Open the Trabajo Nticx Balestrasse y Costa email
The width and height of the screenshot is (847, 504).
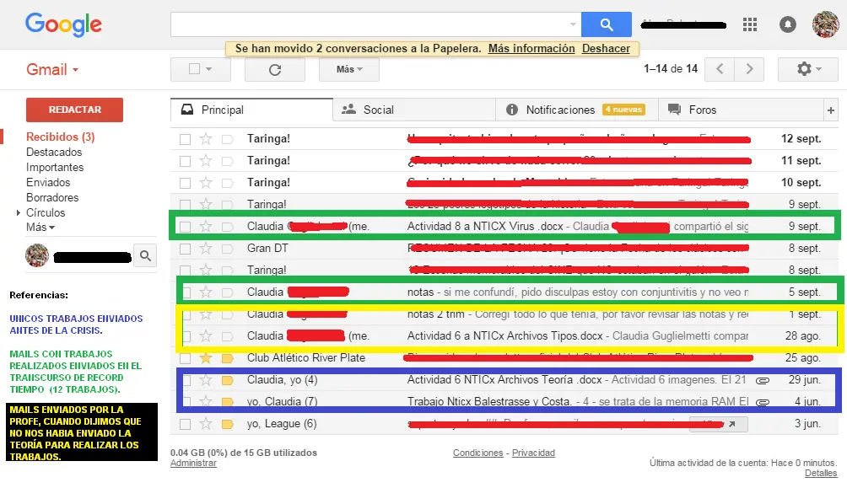pyautogui.click(x=505, y=402)
